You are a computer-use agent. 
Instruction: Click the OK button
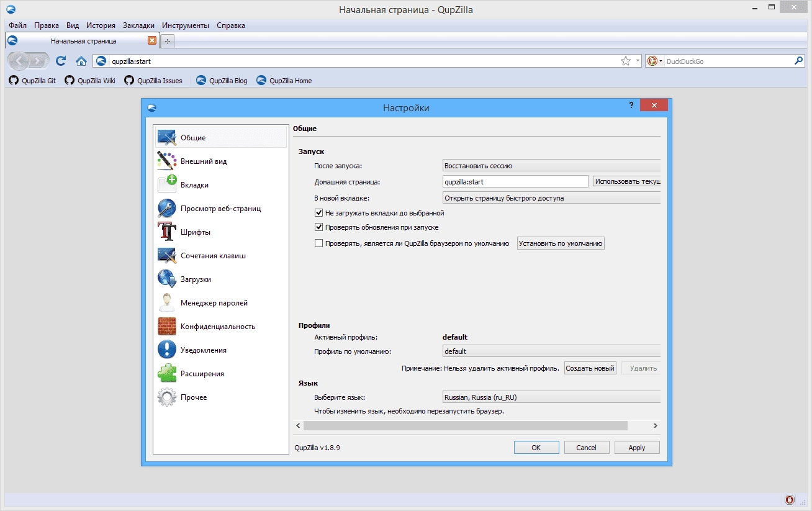[536, 447]
